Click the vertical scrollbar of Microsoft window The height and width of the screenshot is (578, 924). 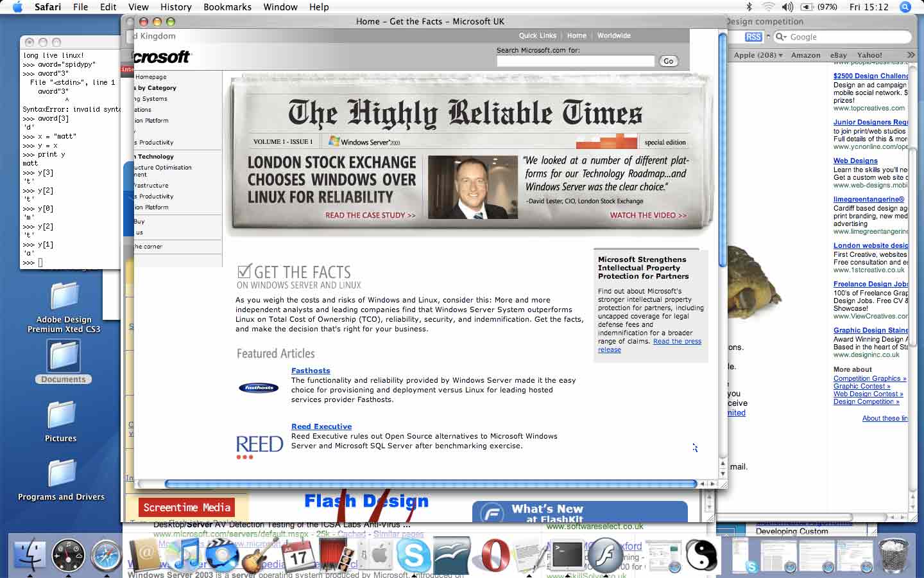[x=723, y=151]
